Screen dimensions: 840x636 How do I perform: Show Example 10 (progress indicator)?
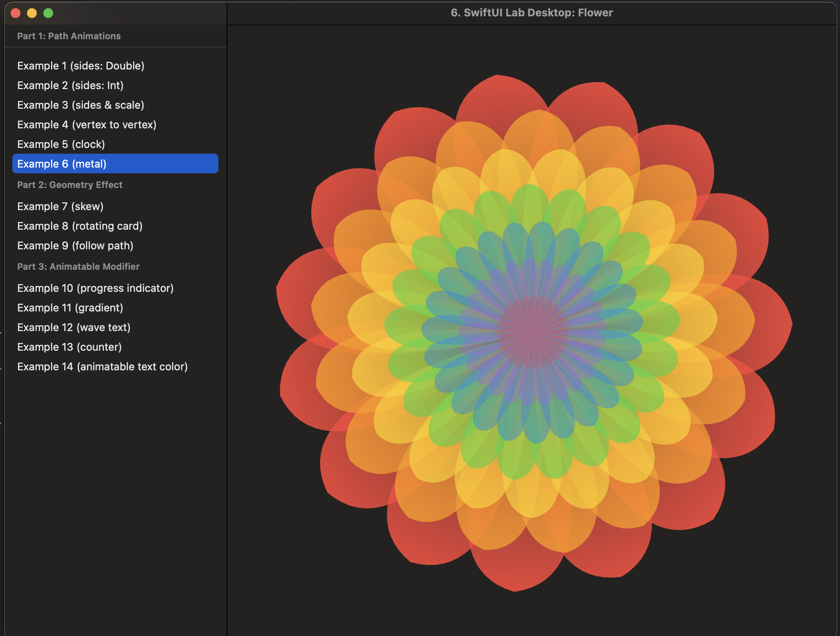point(95,288)
